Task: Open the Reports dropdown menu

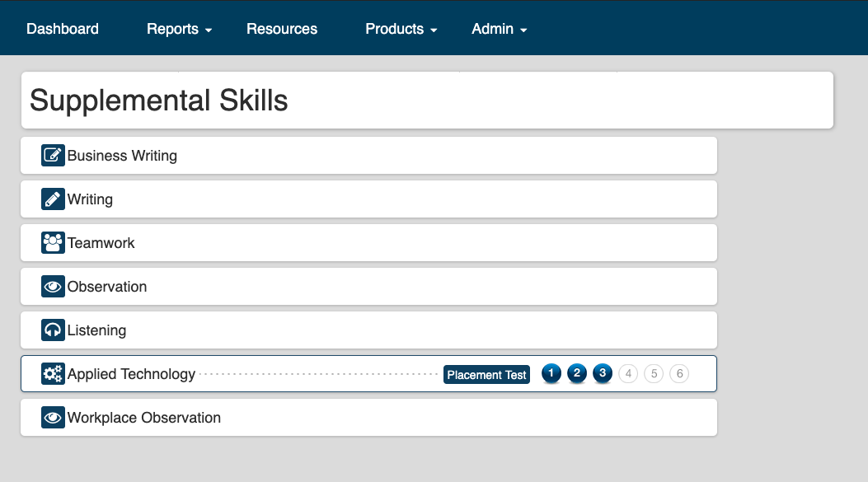Action: pos(179,29)
